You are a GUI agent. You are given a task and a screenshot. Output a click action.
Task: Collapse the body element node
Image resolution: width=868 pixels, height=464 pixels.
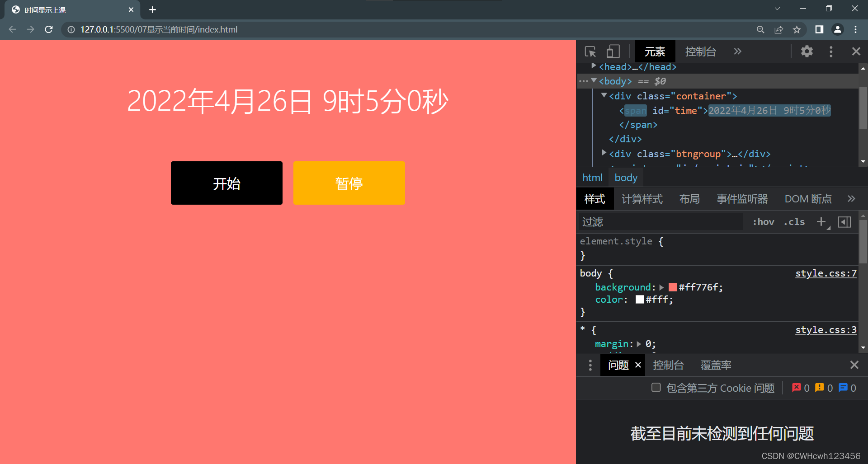[x=594, y=81]
